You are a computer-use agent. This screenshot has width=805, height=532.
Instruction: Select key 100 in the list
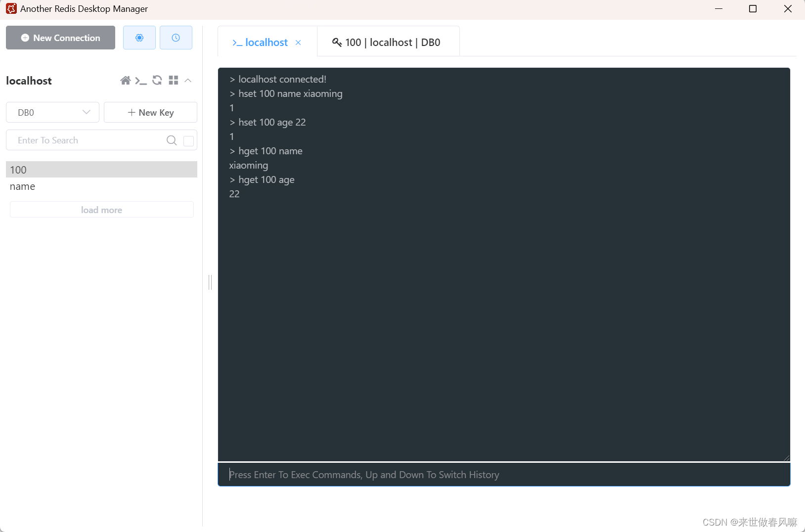coord(101,170)
